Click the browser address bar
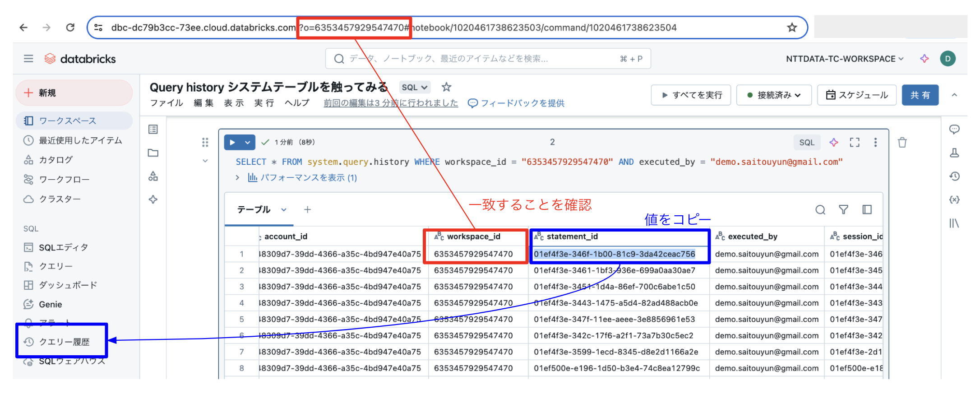The image size is (980, 399). pos(447,28)
